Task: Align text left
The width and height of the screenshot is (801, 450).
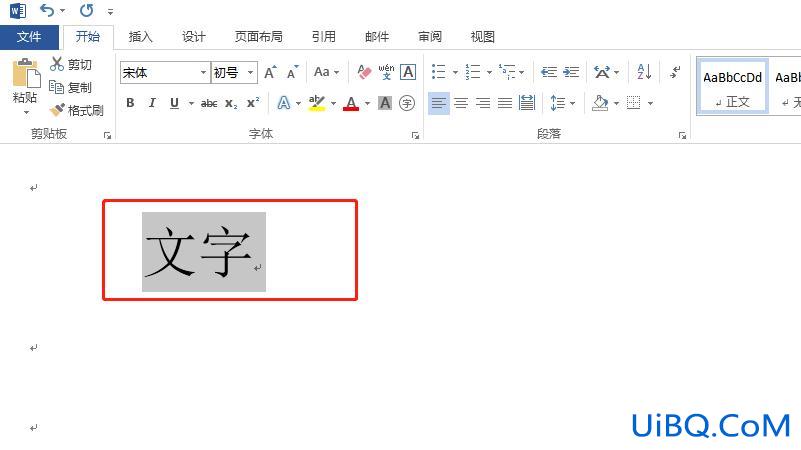Action: 438,103
